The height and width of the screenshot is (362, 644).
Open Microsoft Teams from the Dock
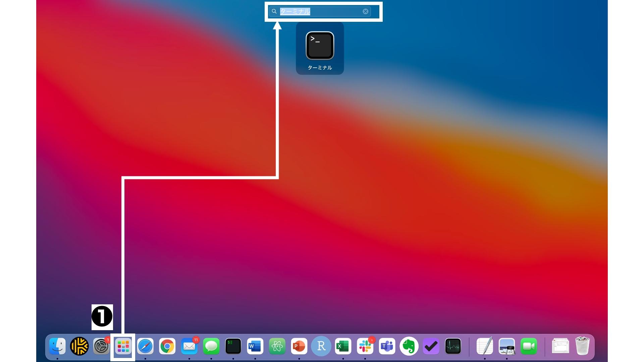[387, 346]
